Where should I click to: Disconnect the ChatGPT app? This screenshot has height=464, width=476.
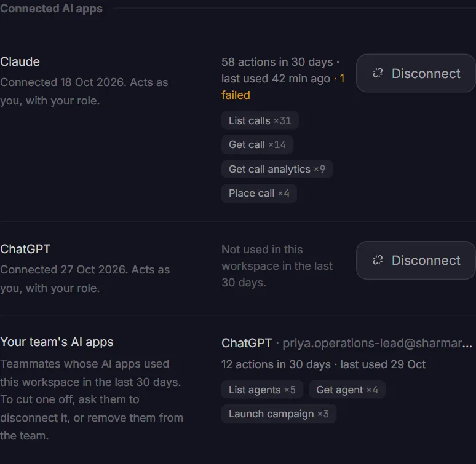point(416,260)
